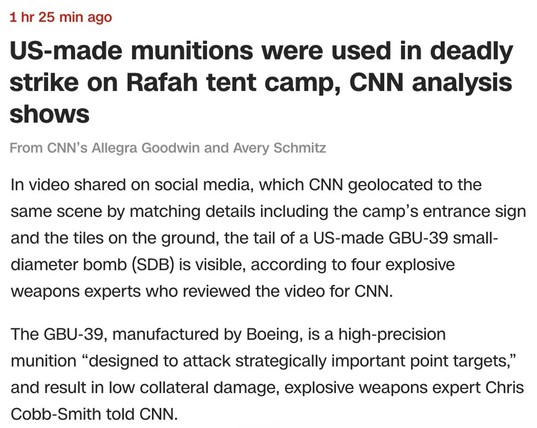Click 'manufactured by Boeing' text
Viewport: 537px width, 428px height.
(x=208, y=335)
